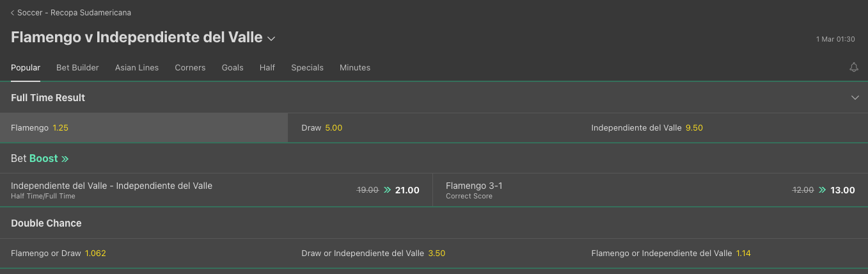Show the Goals markets tab
The image size is (868, 274).
232,67
